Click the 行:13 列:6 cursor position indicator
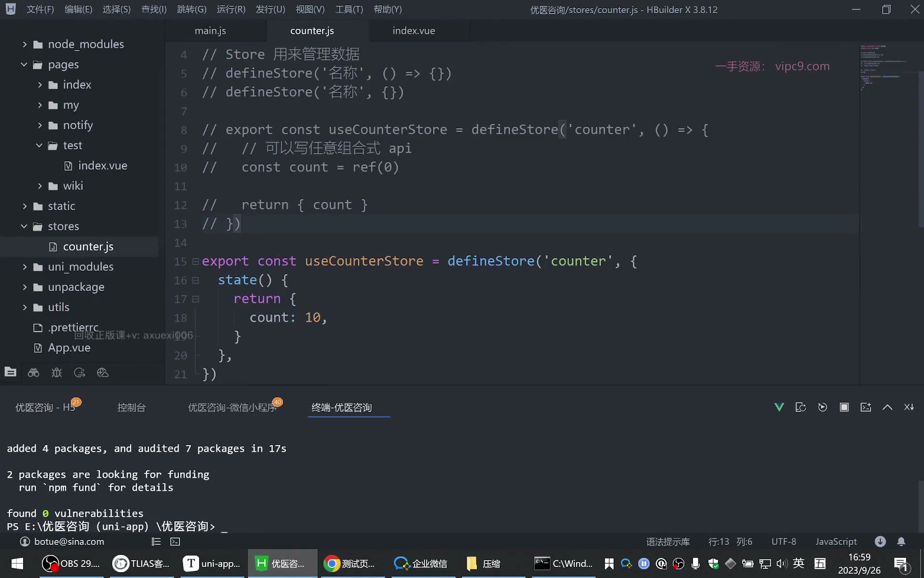 [x=730, y=542]
